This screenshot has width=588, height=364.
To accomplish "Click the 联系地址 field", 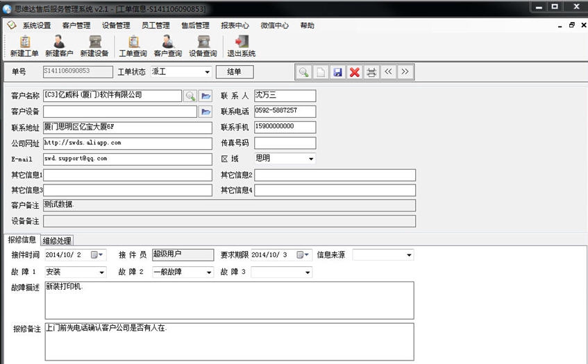I will coord(128,128).
